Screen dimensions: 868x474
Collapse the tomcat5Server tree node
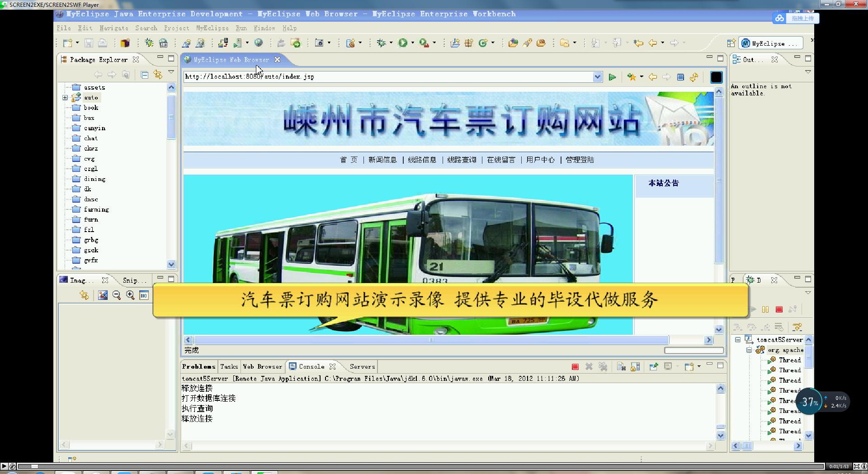coord(738,340)
